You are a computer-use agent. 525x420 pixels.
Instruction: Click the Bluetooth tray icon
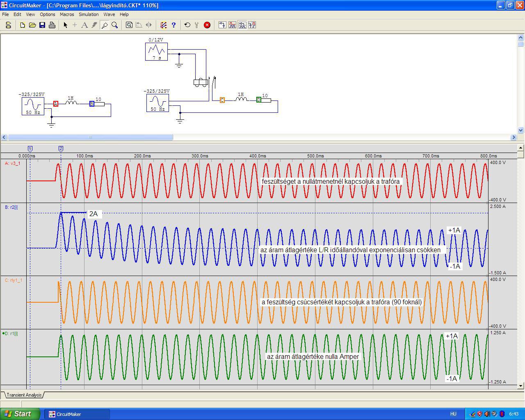tap(502, 414)
